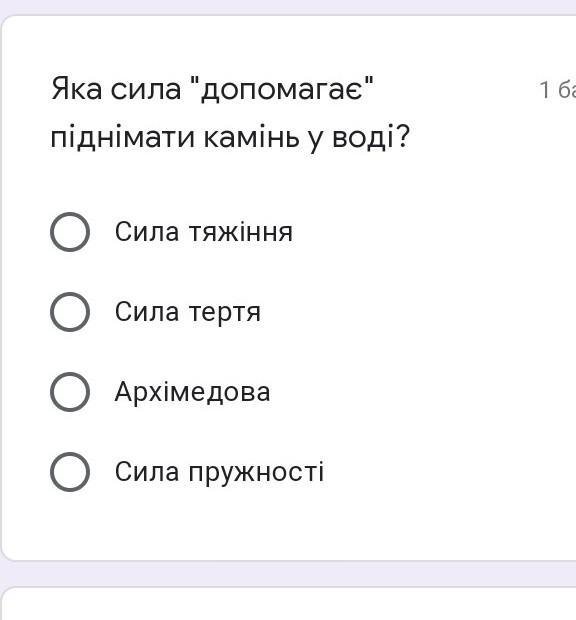Select the "Сила тяжіння" radio button circle
The height and width of the screenshot is (620, 576).
pyautogui.click(x=70, y=232)
